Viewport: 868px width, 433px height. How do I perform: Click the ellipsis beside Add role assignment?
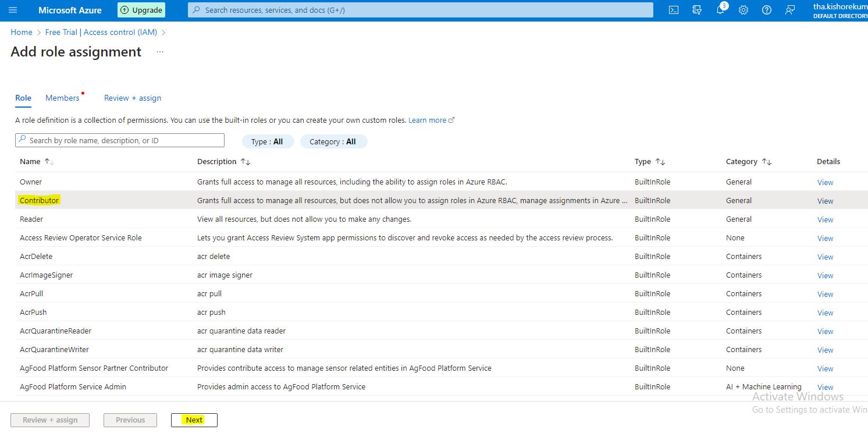click(x=160, y=52)
